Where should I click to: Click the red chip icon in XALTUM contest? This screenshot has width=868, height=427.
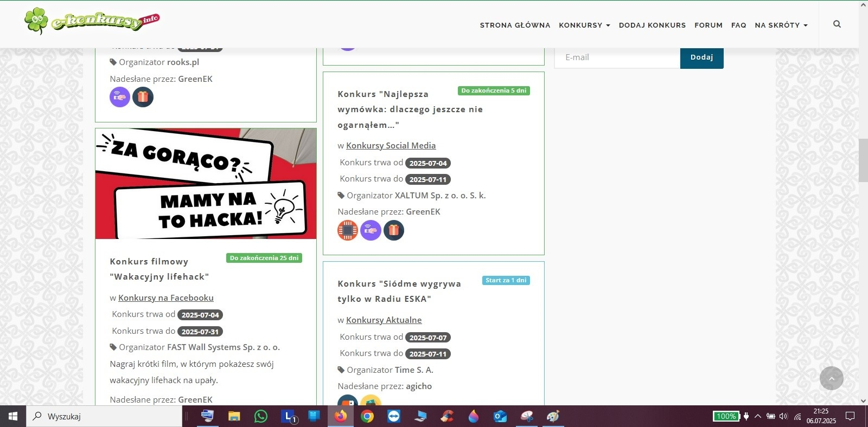tap(348, 230)
